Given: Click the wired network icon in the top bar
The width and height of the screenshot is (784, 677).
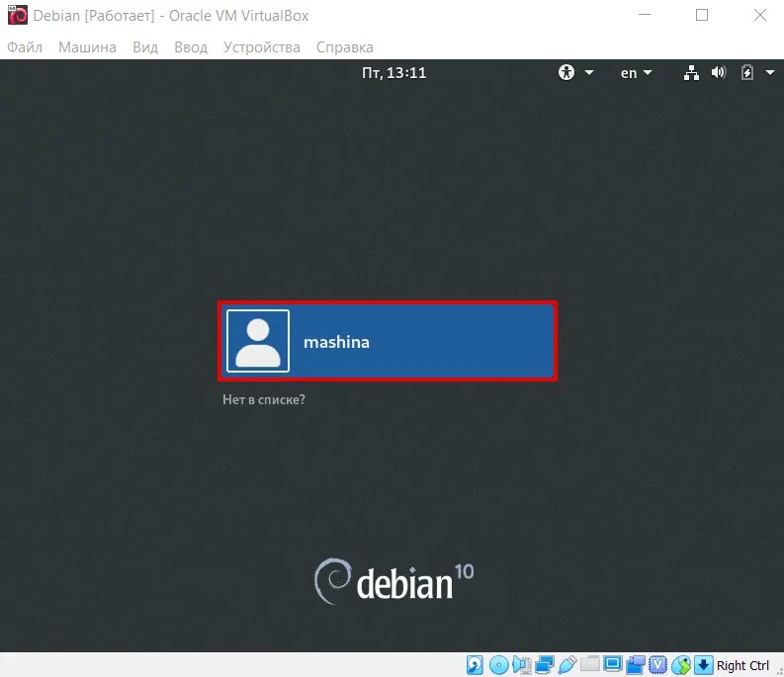Looking at the screenshot, I should [691, 73].
